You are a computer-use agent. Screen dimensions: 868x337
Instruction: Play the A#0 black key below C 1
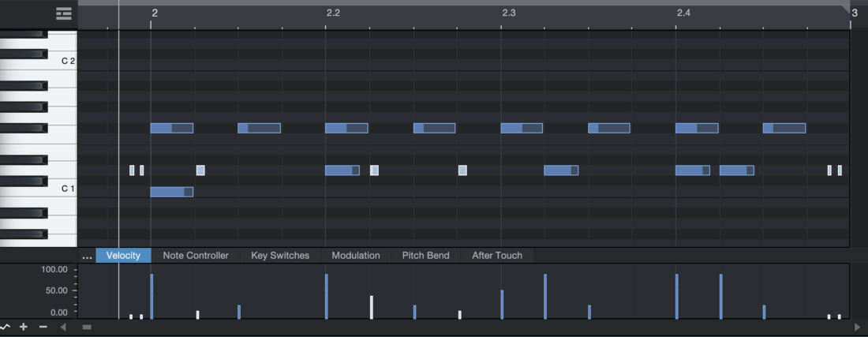pyautogui.click(x=24, y=213)
